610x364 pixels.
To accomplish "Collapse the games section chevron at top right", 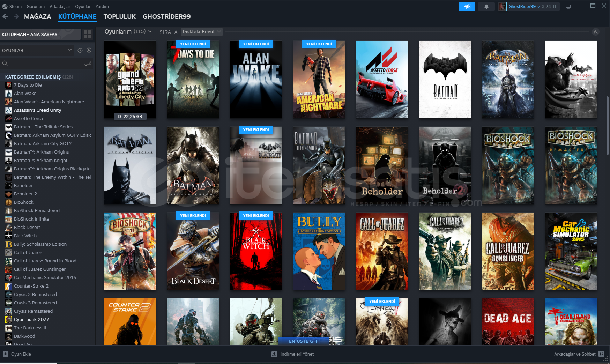I will click(596, 32).
